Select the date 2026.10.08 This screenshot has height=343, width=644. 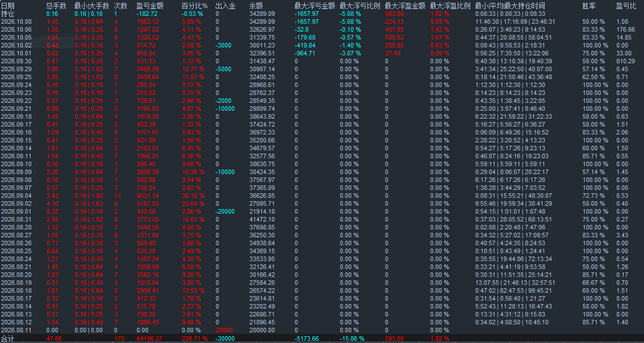16,21
